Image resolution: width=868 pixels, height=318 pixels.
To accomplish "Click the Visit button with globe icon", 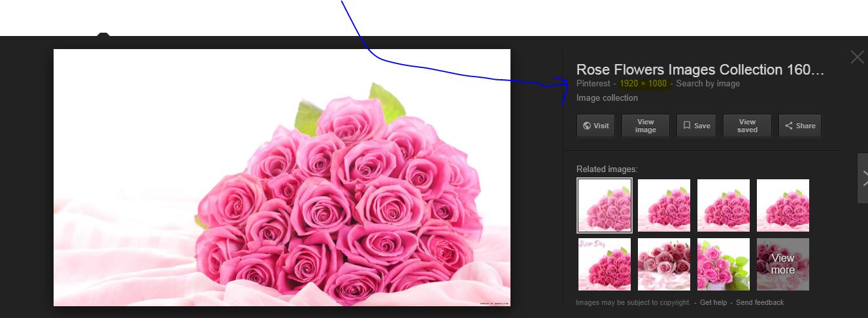I will (x=595, y=126).
